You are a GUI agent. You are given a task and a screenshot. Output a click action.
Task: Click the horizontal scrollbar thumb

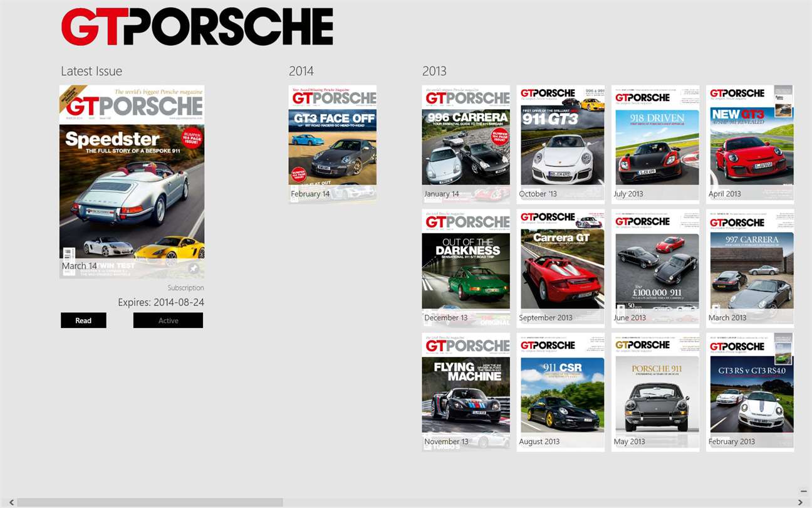(x=150, y=502)
